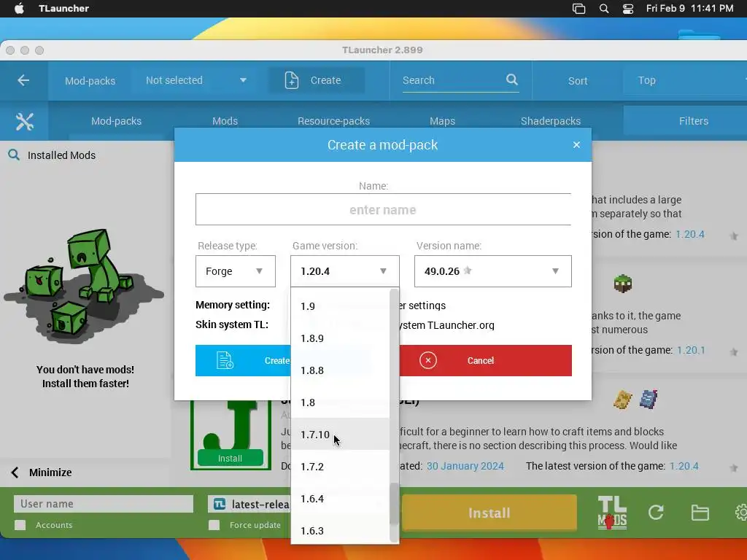747x560 pixels.
Task: Open the TLauncher menu in menu bar
Action: [64, 8]
